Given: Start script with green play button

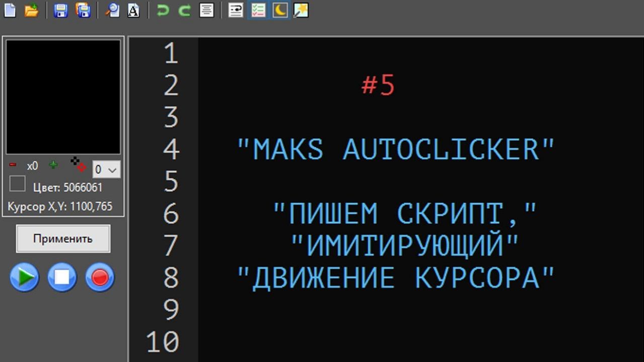Looking at the screenshot, I should (x=24, y=277).
